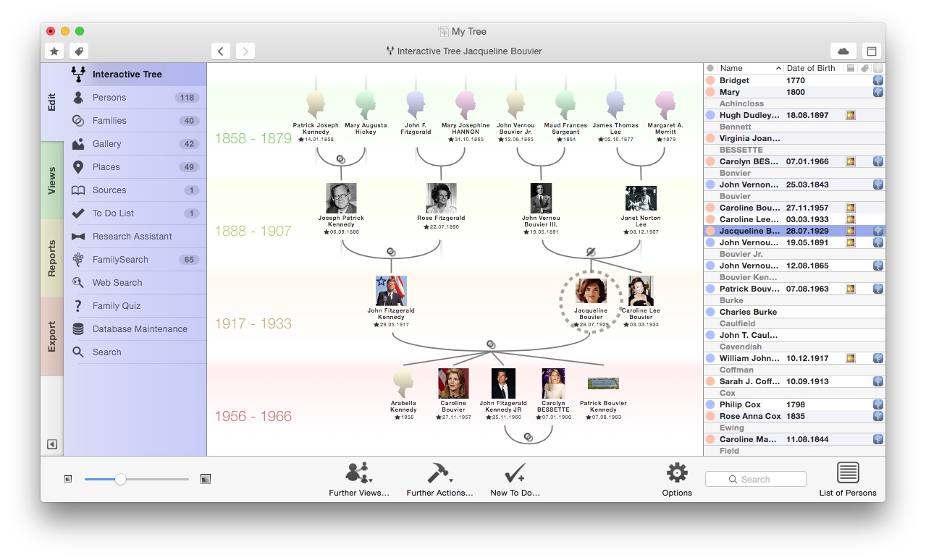926x560 pixels.
Task: Switch to the Reports tab
Action: coord(51,255)
